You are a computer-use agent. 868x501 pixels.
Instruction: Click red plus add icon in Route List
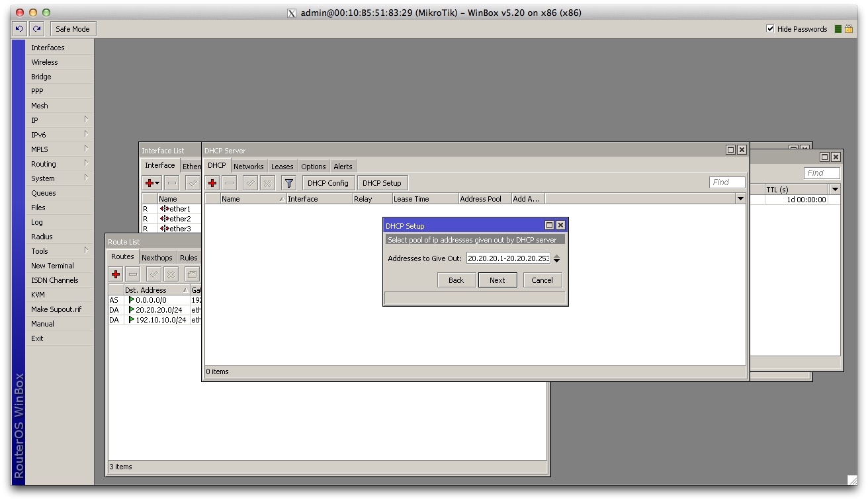(116, 274)
